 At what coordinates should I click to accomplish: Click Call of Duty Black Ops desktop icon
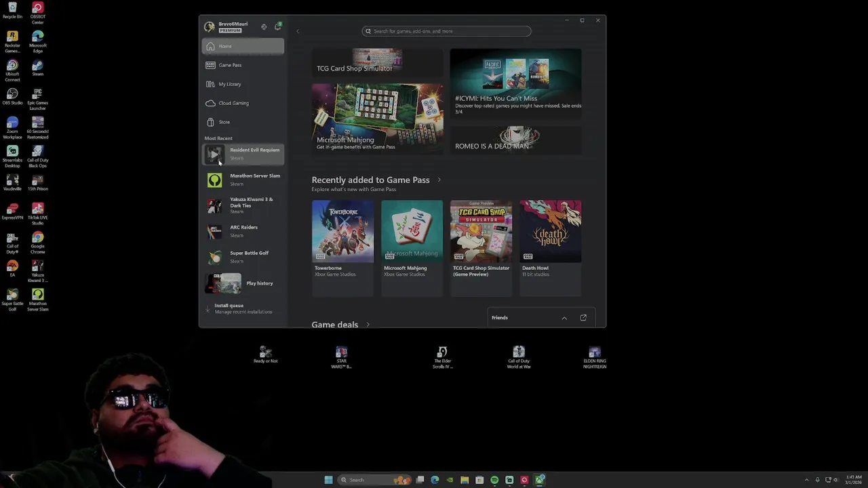tap(38, 157)
